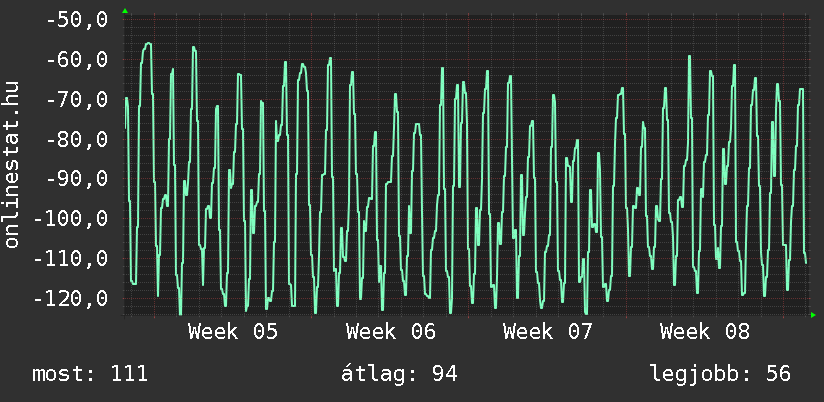Click the onlinestat.hu vertical label
This screenshot has width=824, height=402.
tap(12, 165)
